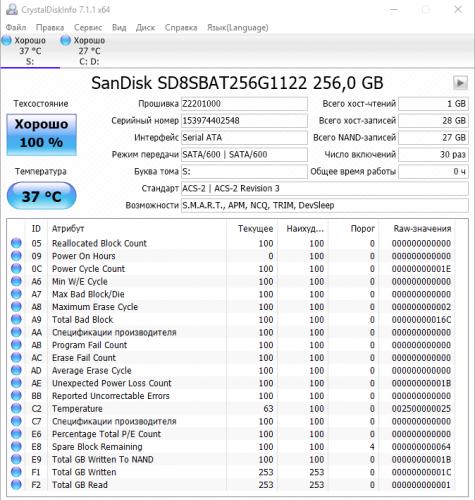Click the 37 °C temperature button

pyautogui.click(x=41, y=196)
